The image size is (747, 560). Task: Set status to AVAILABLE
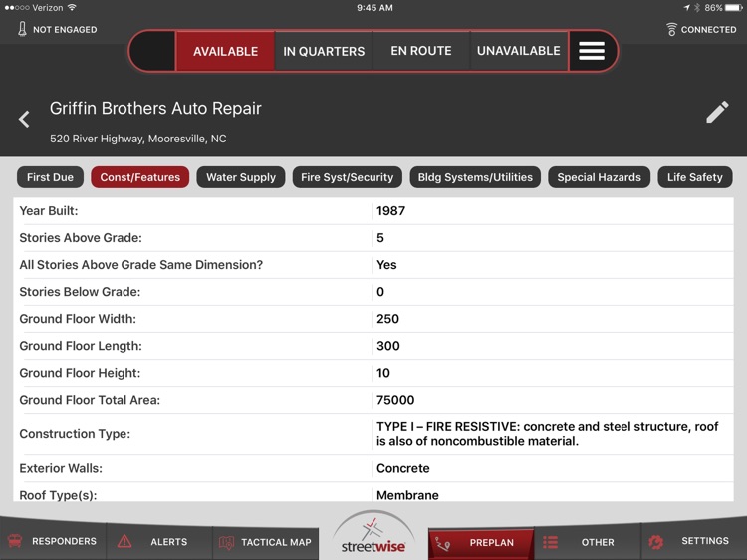[x=225, y=51]
